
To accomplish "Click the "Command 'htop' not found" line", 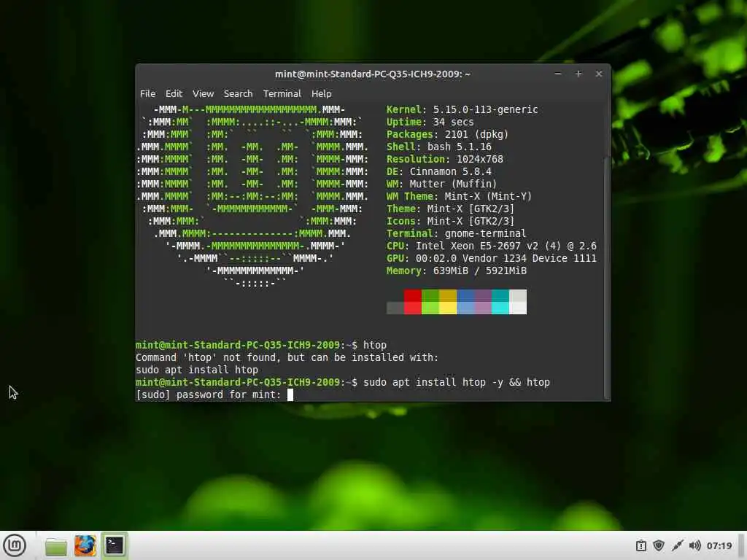I will click(x=287, y=357).
